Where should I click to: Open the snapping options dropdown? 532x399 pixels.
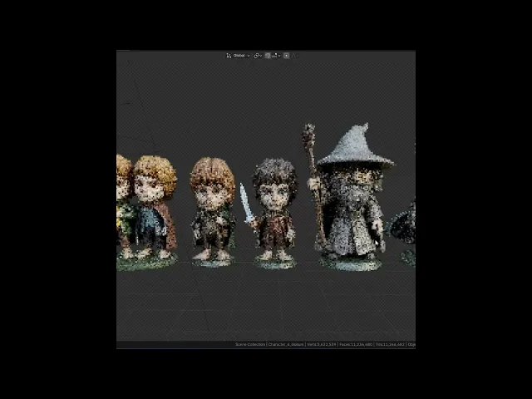click(x=276, y=56)
